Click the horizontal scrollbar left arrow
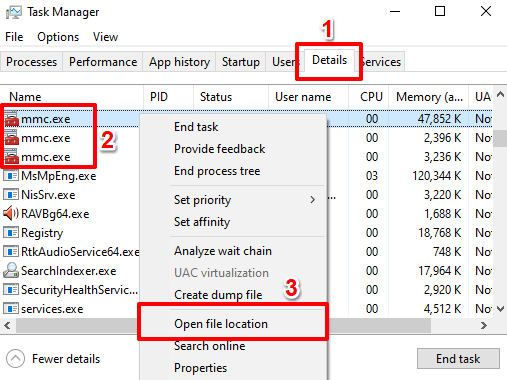The image size is (507, 380). [x=7, y=325]
